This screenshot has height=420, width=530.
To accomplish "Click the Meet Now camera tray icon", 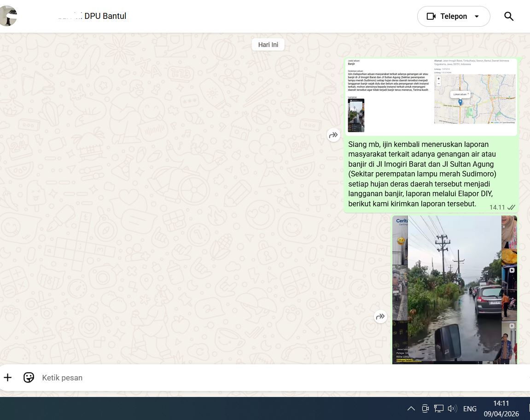I will tap(425, 408).
